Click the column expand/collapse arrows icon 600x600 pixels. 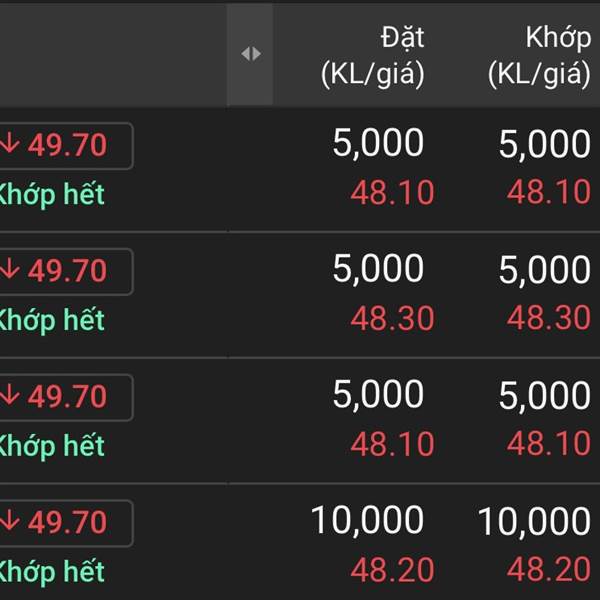pyautogui.click(x=251, y=54)
